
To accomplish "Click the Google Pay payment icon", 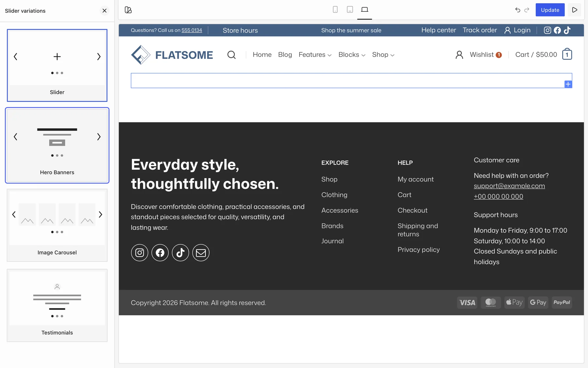I will (x=538, y=303).
